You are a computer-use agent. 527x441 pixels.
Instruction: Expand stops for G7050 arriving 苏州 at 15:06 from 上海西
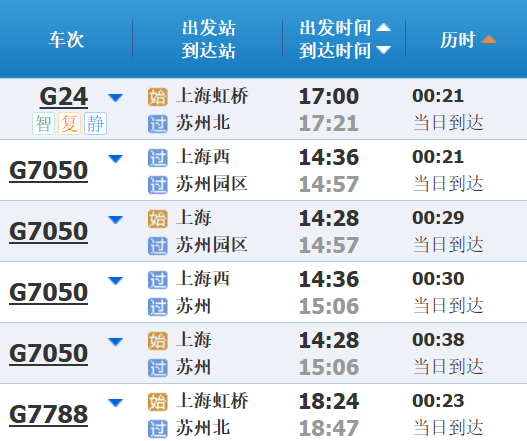(115, 280)
